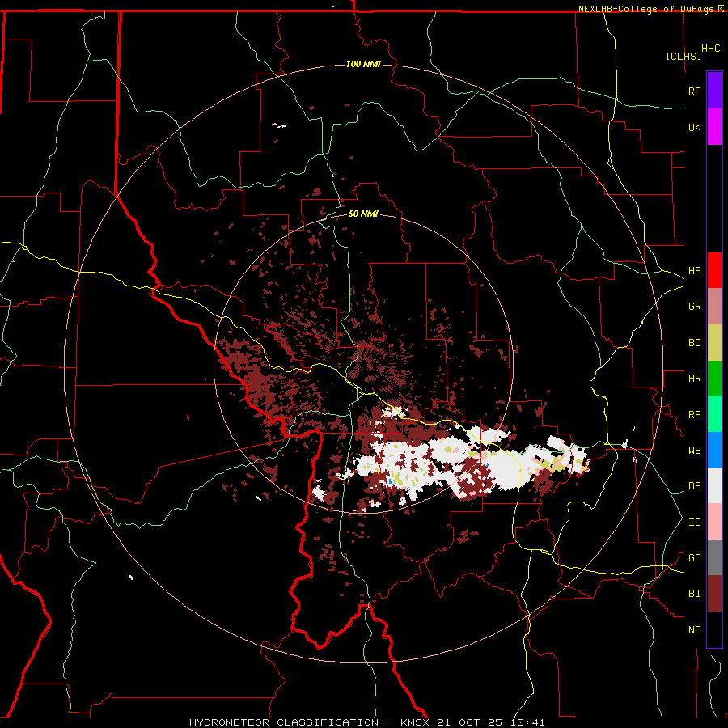The image size is (728, 728).
Task: Pick the RA mint green legend swatch
Action: [714, 414]
